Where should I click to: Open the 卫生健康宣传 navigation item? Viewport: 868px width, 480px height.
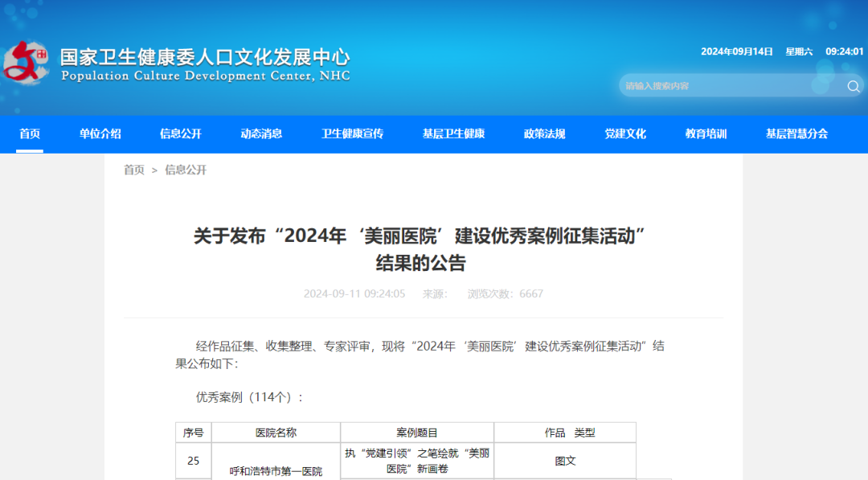[352, 134]
